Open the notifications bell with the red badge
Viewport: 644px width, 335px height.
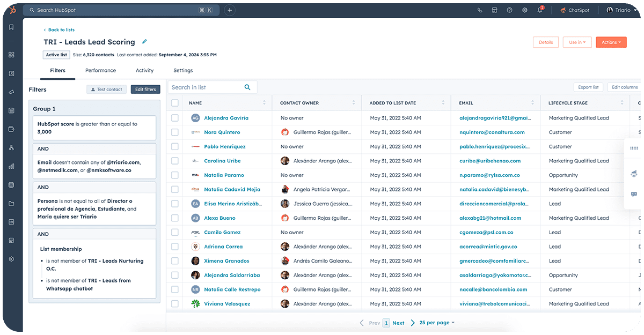click(x=539, y=10)
